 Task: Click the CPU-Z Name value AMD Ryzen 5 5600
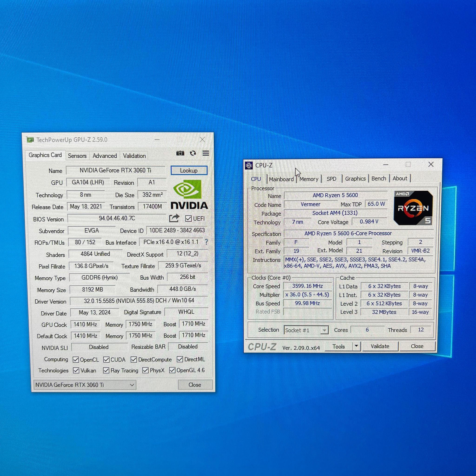tap(335, 195)
